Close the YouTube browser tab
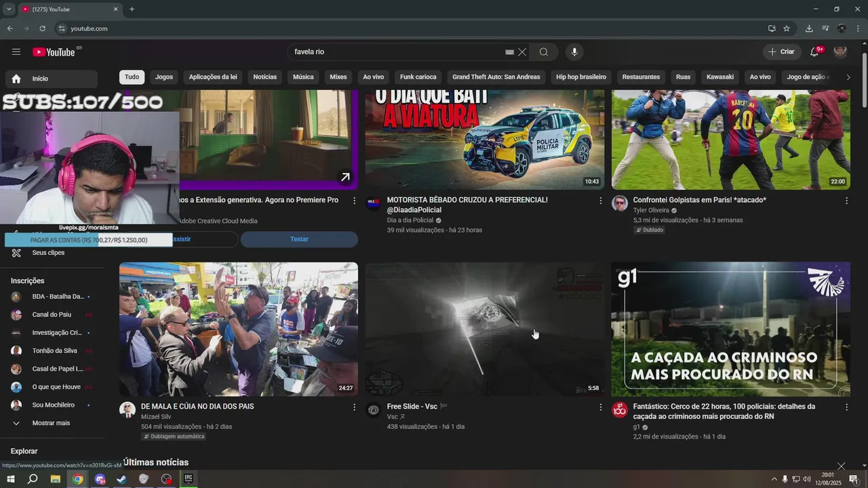 115,9
